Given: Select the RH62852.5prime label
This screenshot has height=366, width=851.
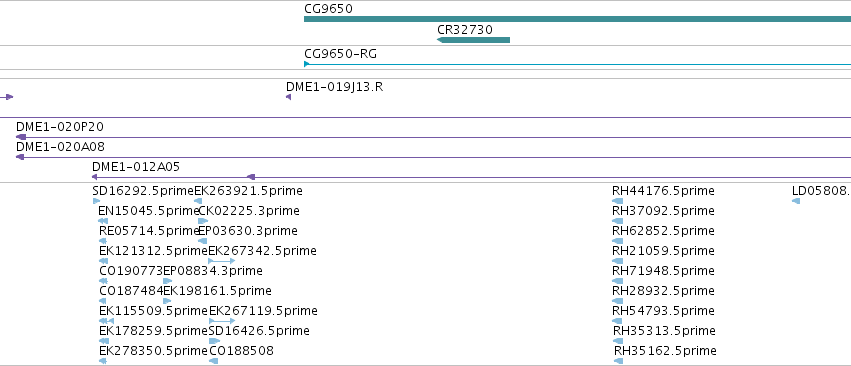Looking at the screenshot, I should (663, 231).
